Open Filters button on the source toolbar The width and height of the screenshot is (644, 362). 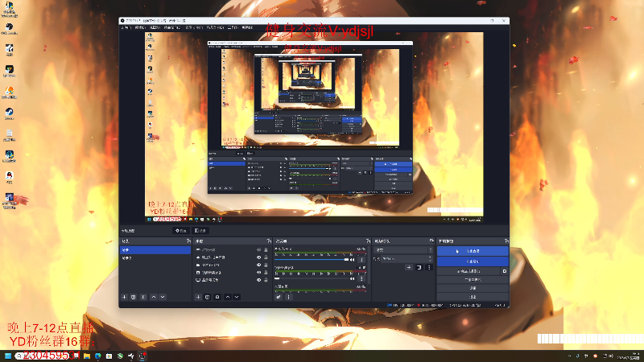(200, 231)
